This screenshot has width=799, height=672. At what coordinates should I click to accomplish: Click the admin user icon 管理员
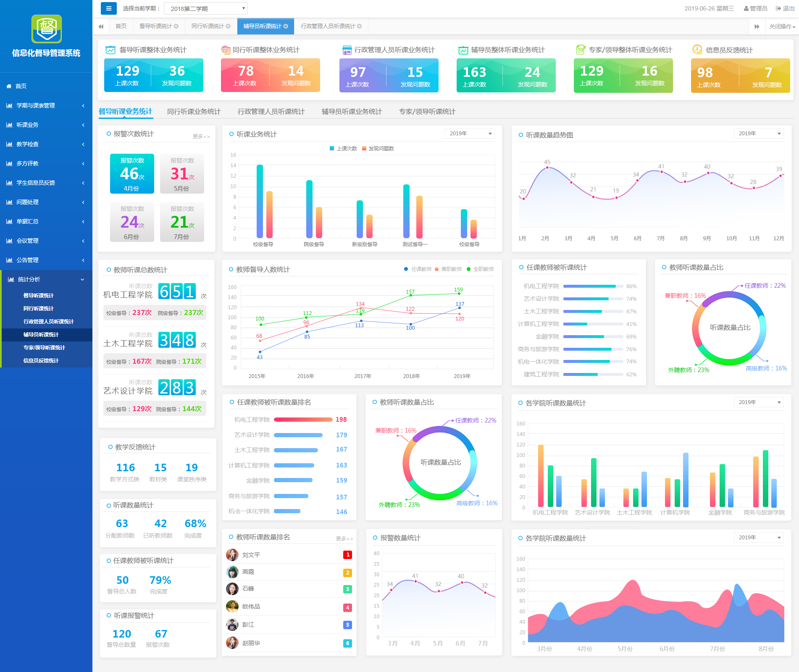click(746, 8)
